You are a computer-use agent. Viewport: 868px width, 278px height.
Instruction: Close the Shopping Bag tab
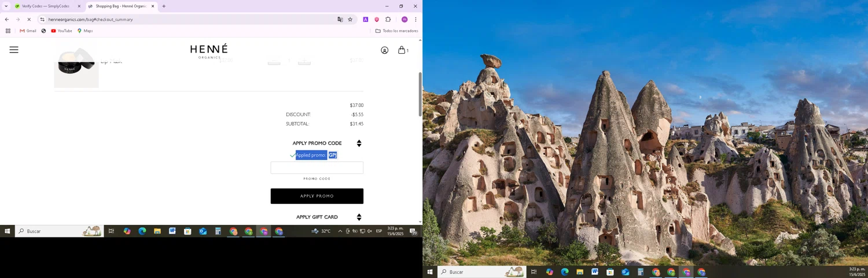pos(153,6)
